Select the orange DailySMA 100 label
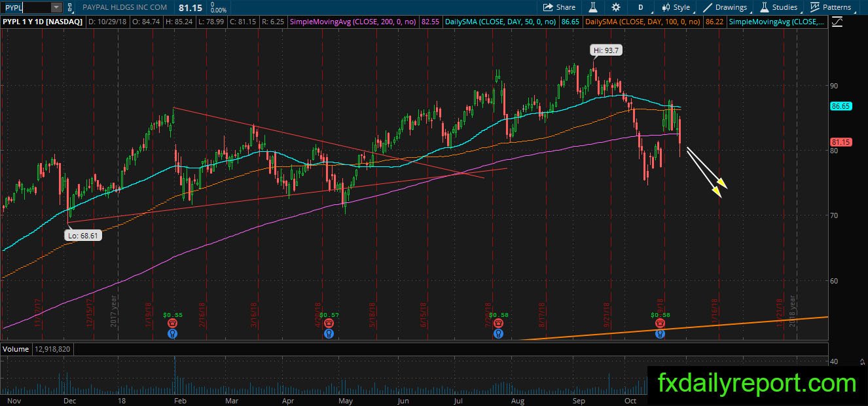This screenshot has height=406, width=868. (x=643, y=22)
